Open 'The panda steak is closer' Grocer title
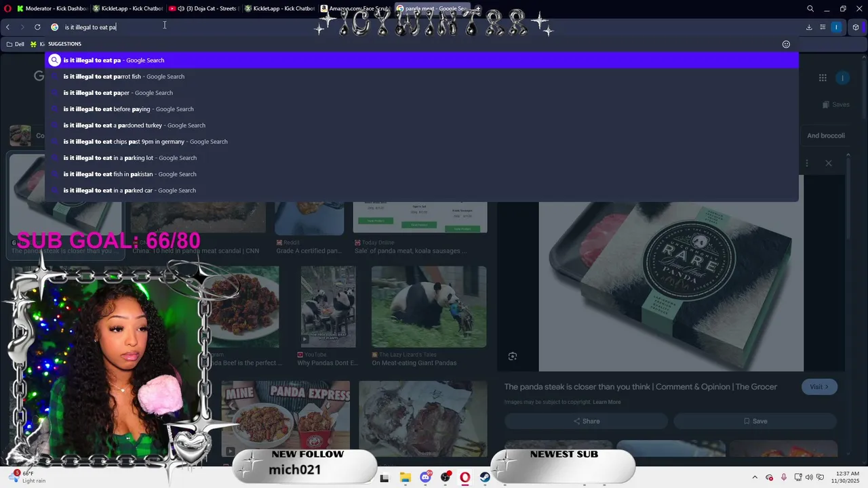868x488 pixels. click(640, 387)
